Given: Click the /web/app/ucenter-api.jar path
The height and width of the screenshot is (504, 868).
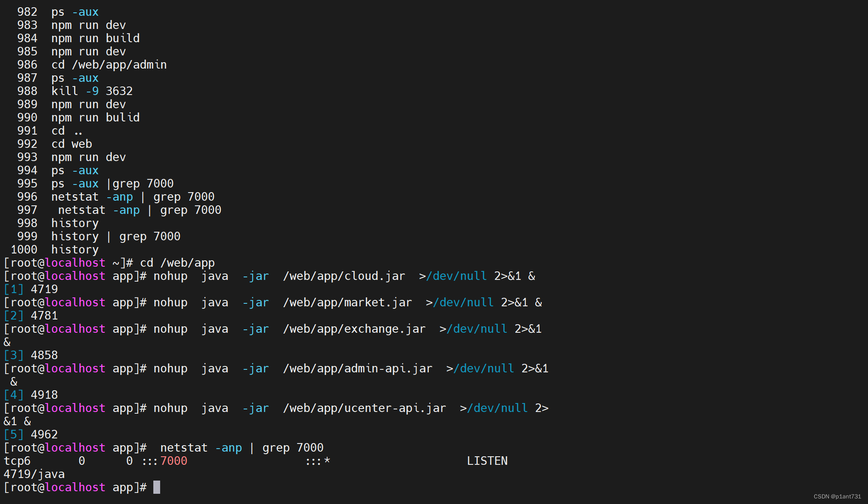Looking at the screenshot, I should point(364,408).
